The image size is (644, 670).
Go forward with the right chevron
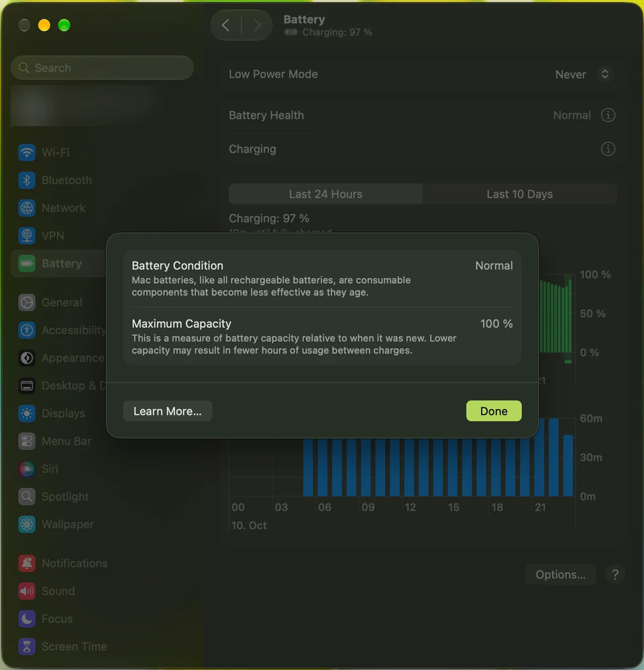coord(257,25)
